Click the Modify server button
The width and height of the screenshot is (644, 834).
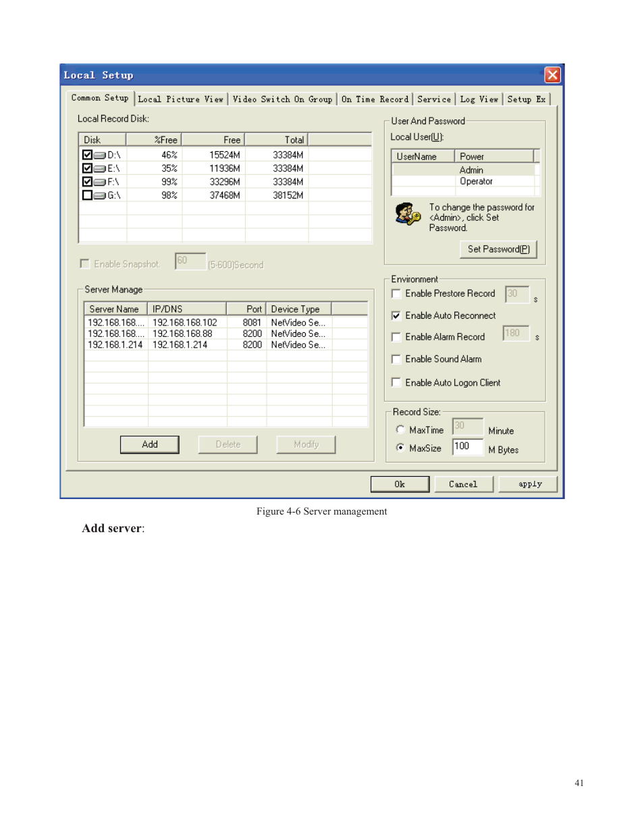click(x=306, y=444)
